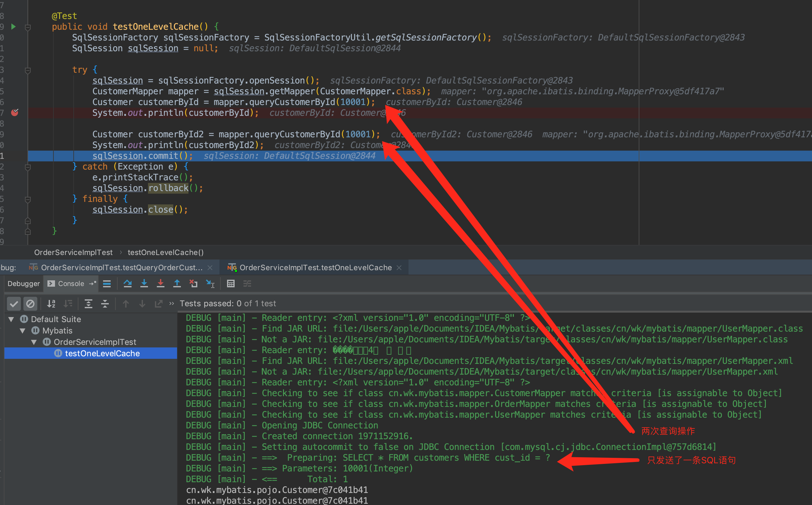812x505 pixels.
Task: Collapse the Default Suite tree node
Action: [x=11, y=319]
